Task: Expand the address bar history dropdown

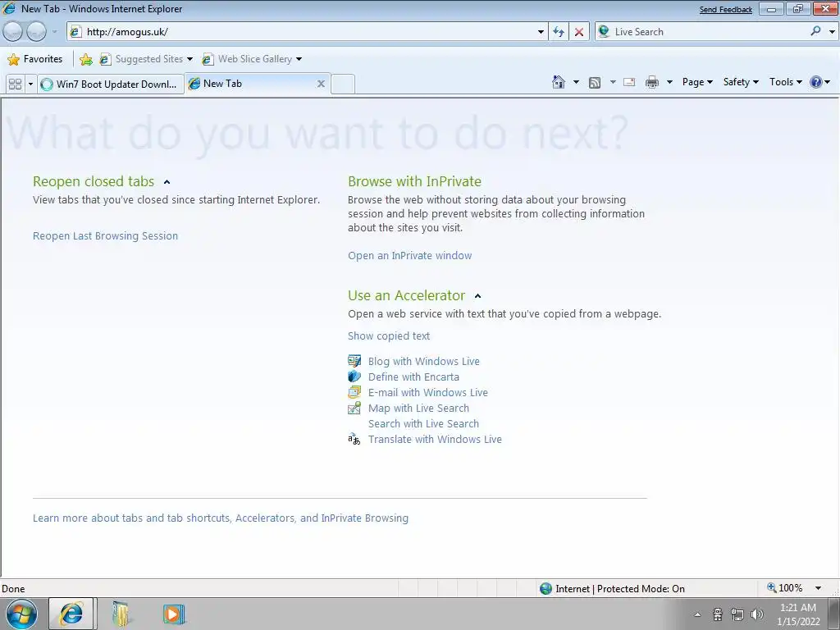Action: point(541,32)
